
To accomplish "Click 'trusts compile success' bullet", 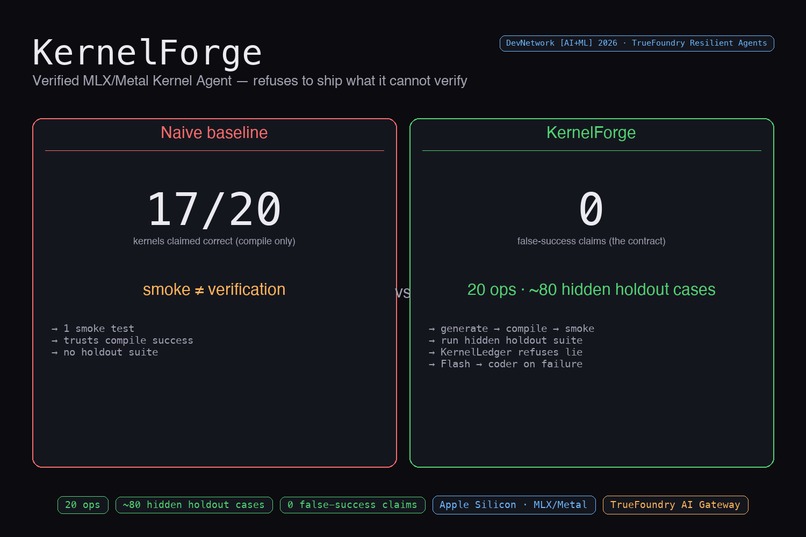I will 122,340.
